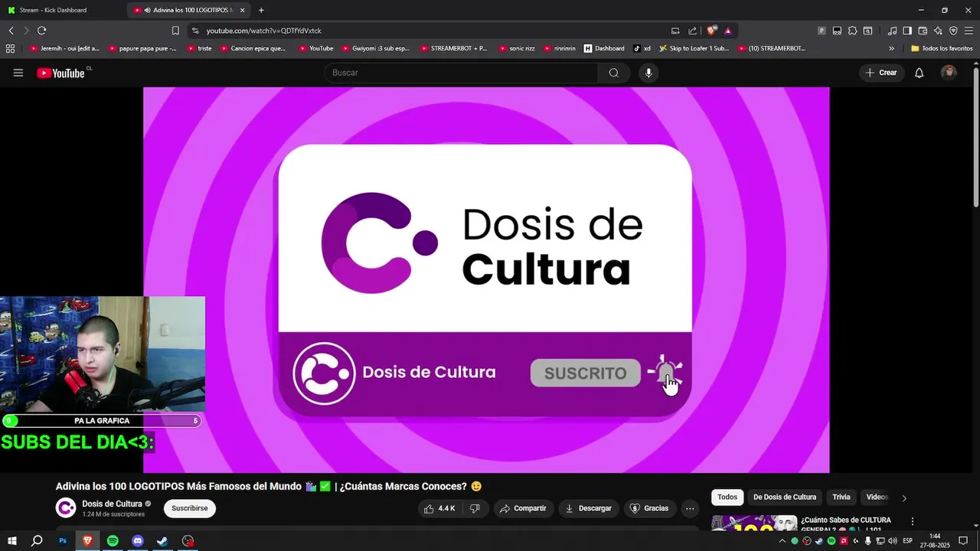Viewport: 980px width, 551px height.
Task: Open the Dosis de Cultura channel name link
Action: (x=112, y=504)
